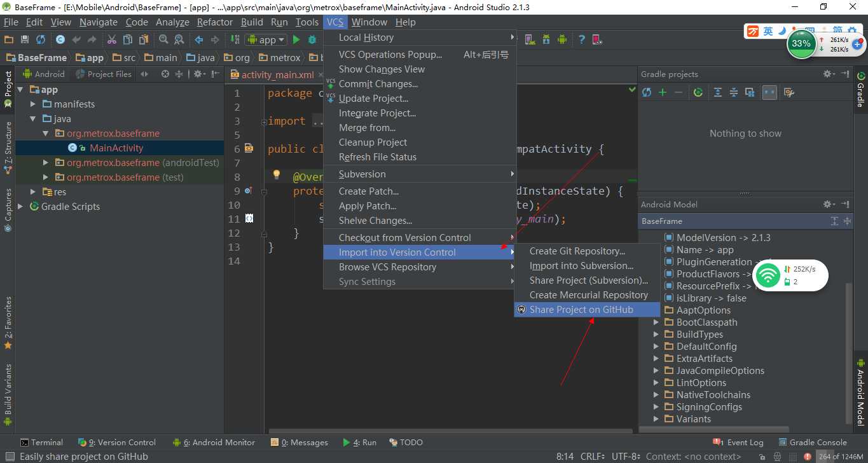
Task: Open 6: Android Monitor tool window
Action: click(214, 443)
